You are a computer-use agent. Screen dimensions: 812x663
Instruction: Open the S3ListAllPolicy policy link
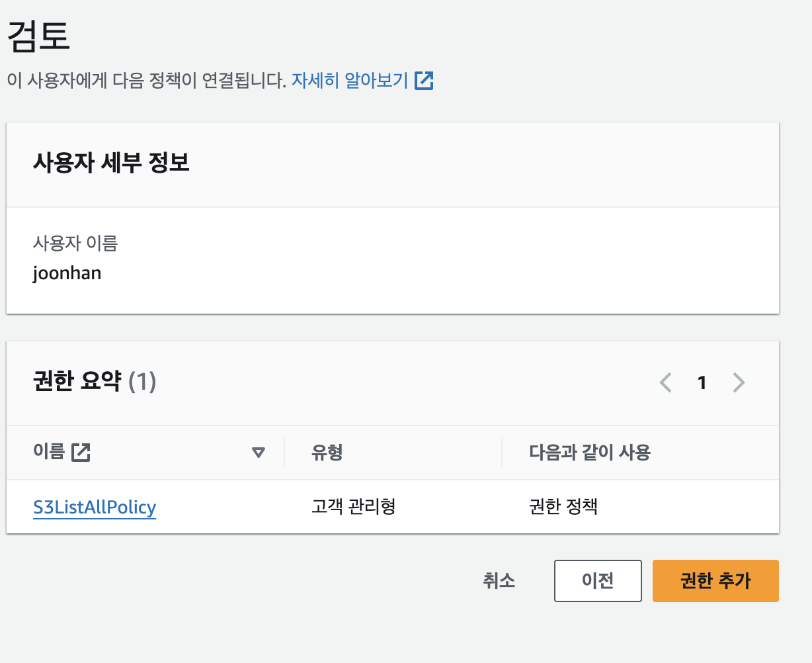95,508
